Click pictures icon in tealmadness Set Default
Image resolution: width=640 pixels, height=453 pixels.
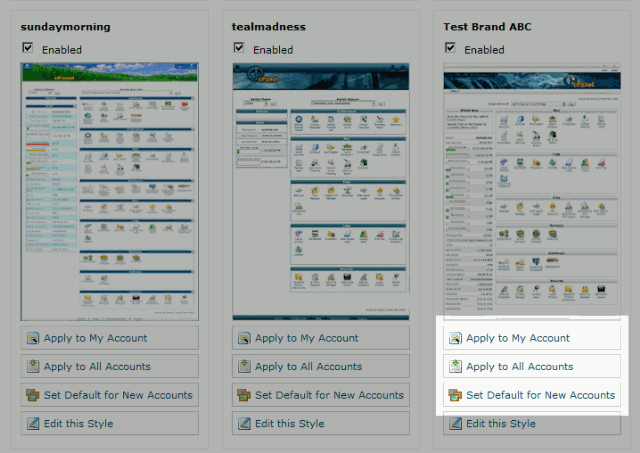(244, 395)
